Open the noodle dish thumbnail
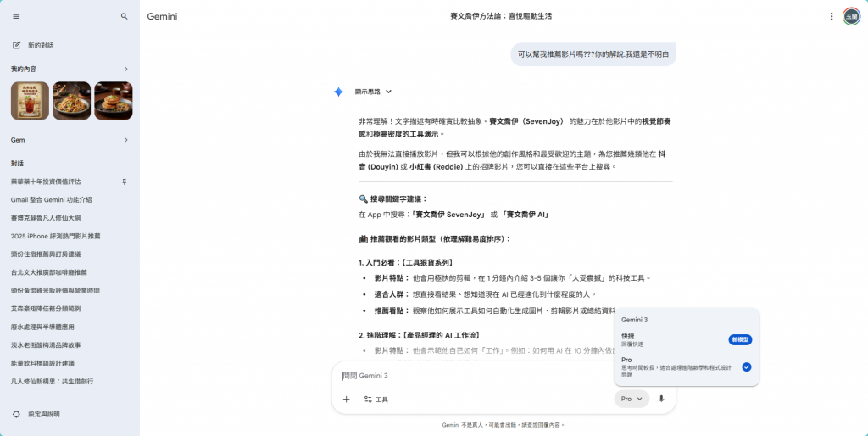The image size is (868, 436). point(71,101)
